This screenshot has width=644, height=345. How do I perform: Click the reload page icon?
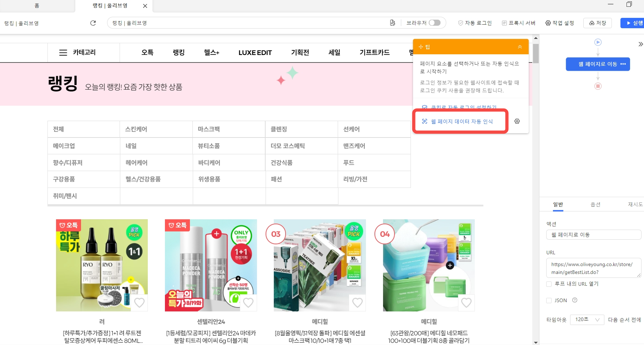93,23
